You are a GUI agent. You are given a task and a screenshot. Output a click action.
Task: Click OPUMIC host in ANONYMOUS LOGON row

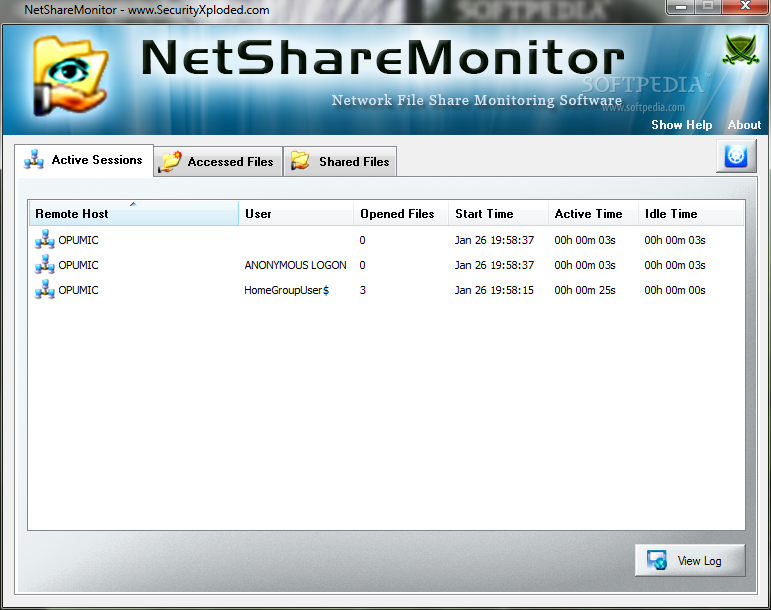tap(78, 265)
